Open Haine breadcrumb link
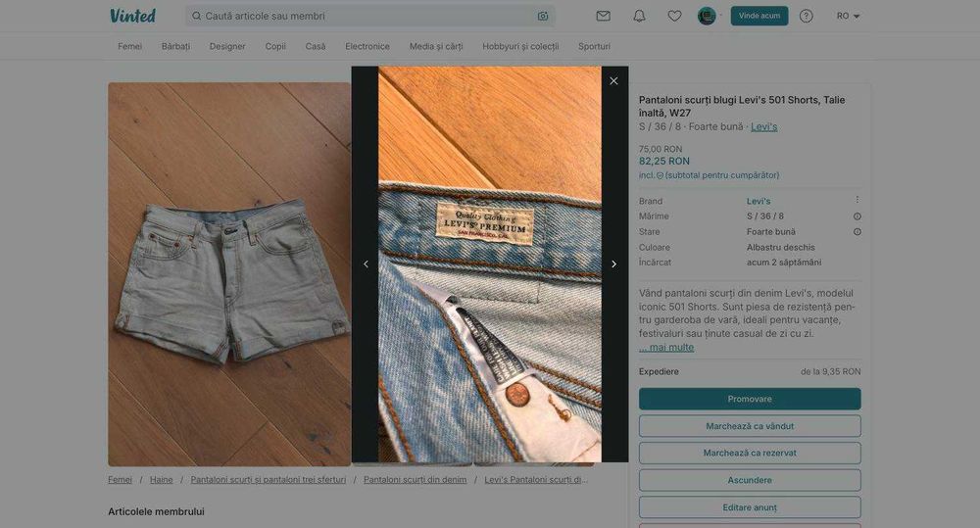The width and height of the screenshot is (980, 528). [162, 480]
